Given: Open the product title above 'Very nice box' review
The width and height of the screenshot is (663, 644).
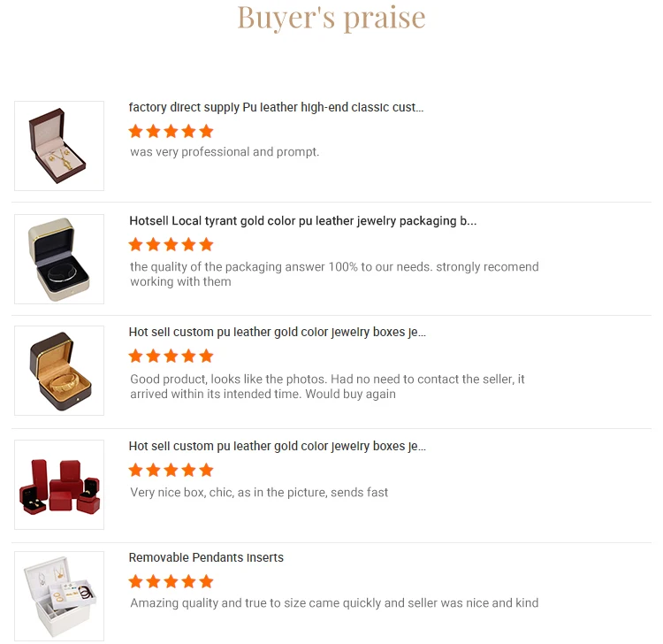Looking at the screenshot, I should pyautogui.click(x=277, y=446).
